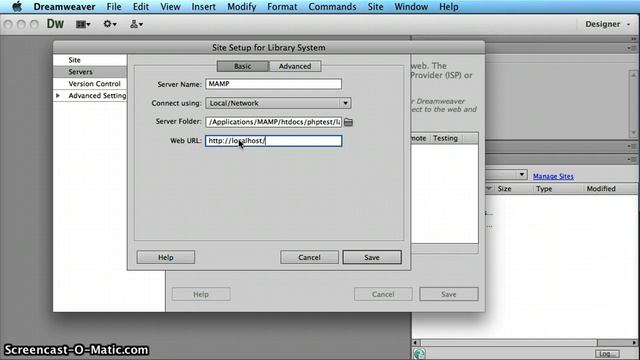Select Advanced Settings category label
The width and height of the screenshot is (640, 360).
pos(97,96)
